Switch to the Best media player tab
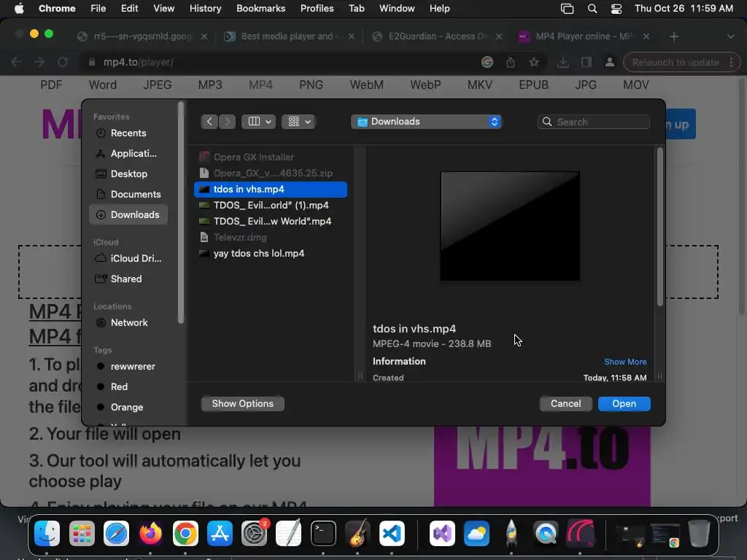The image size is (747, 560). (288, 36)
